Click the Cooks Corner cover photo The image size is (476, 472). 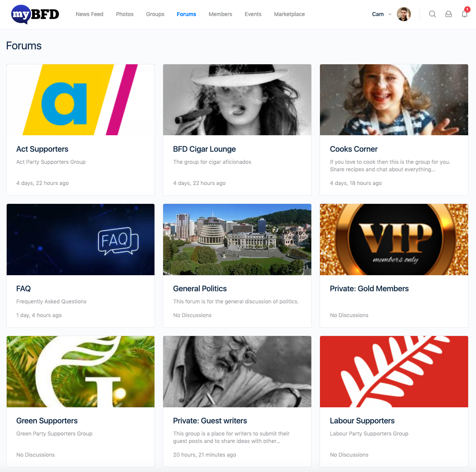click(x=394, y=100)
